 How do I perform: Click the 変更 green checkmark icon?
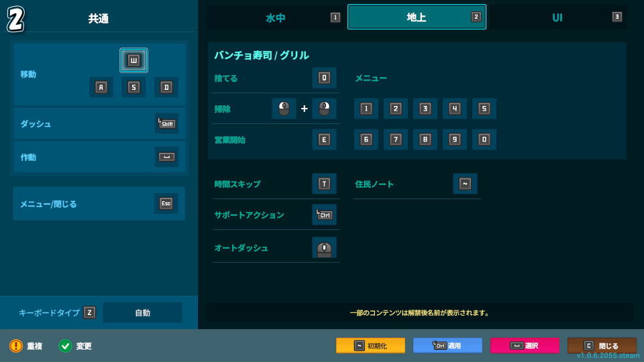click(x=65, y=346)
